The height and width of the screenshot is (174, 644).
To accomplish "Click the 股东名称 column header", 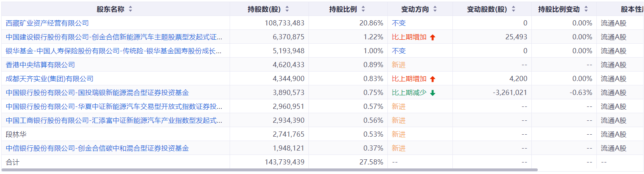I will [110, 9].
